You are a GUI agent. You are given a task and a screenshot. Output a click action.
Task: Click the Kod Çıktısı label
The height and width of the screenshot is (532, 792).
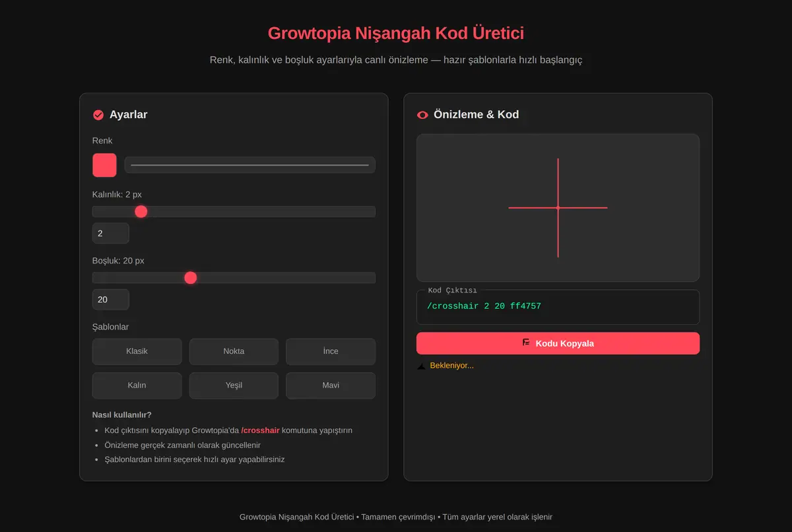452,290
